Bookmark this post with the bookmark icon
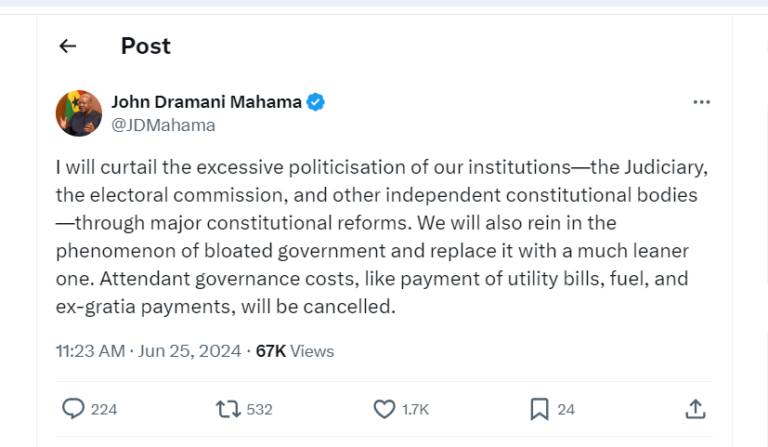This screenshot has height=447, width=768. point(538,408)
